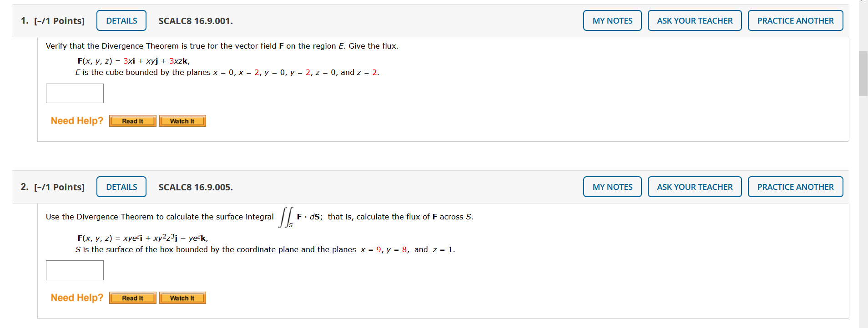Select the answer box for question 2
The image size is (868, 328).
tap(74, 270)
